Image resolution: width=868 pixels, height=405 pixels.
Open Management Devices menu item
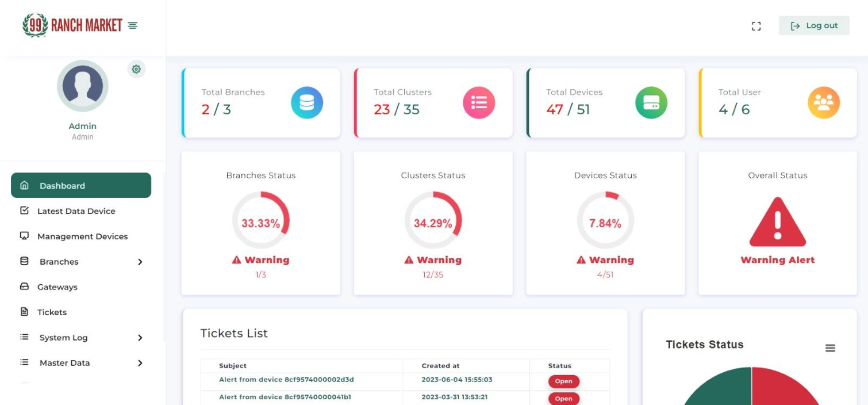[x=83, y=236]
